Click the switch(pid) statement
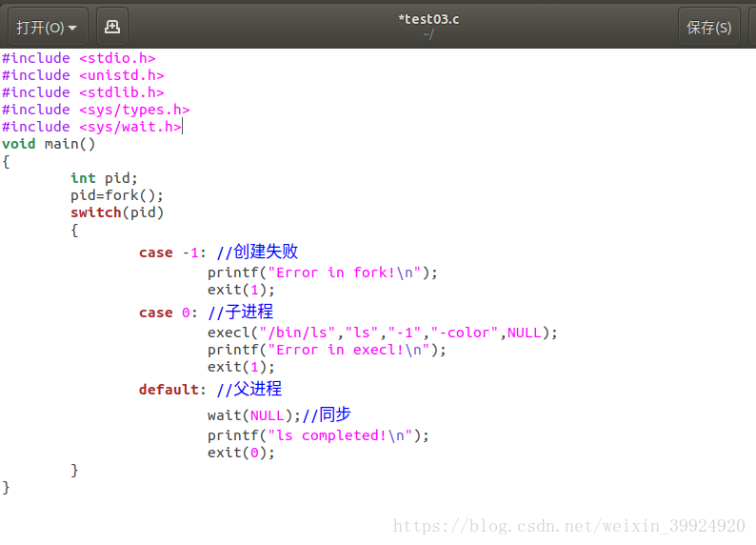Viewport: 756px width, 545px height. pos(117,212)
